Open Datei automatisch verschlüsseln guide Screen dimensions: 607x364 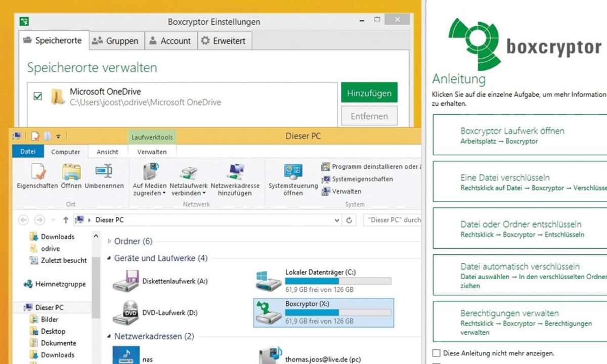pyautogui.click(x=520, y=275)
